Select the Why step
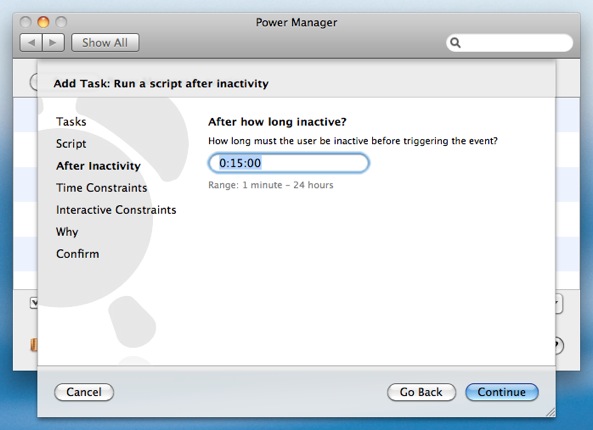Viewport: 593px width, 430px height. click(67, 231)
